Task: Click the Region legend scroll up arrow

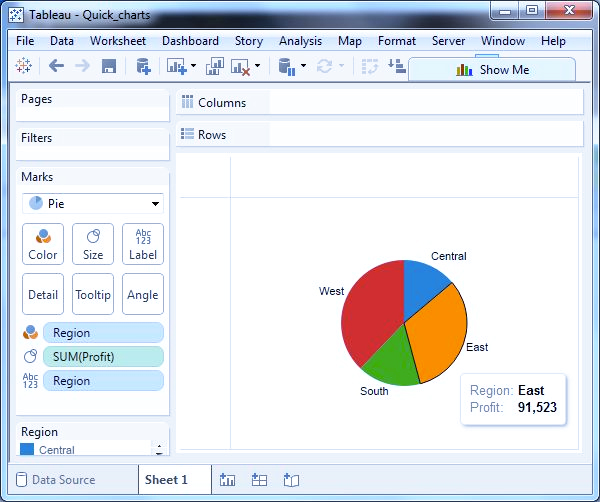Action: pos(159,446)
